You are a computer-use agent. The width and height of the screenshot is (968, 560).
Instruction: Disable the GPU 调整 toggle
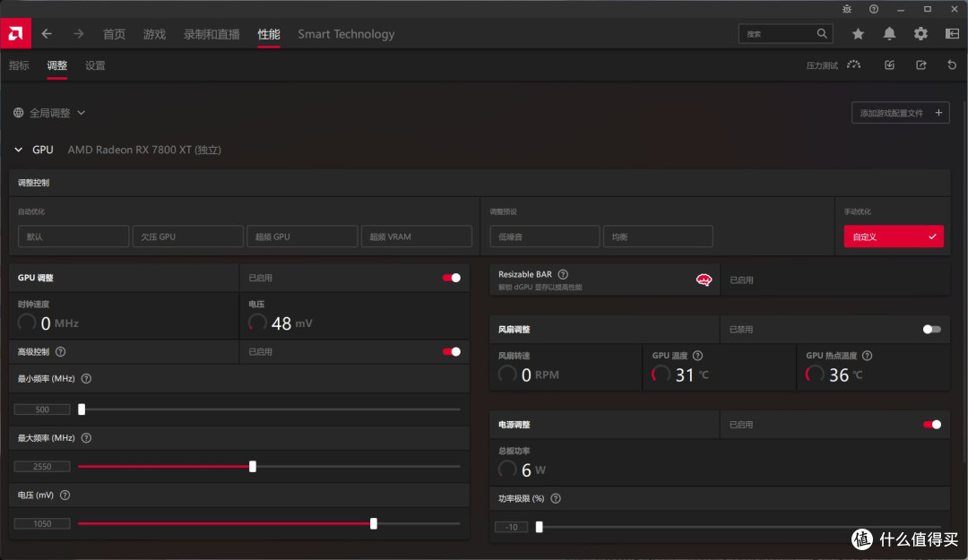(451, 278)
